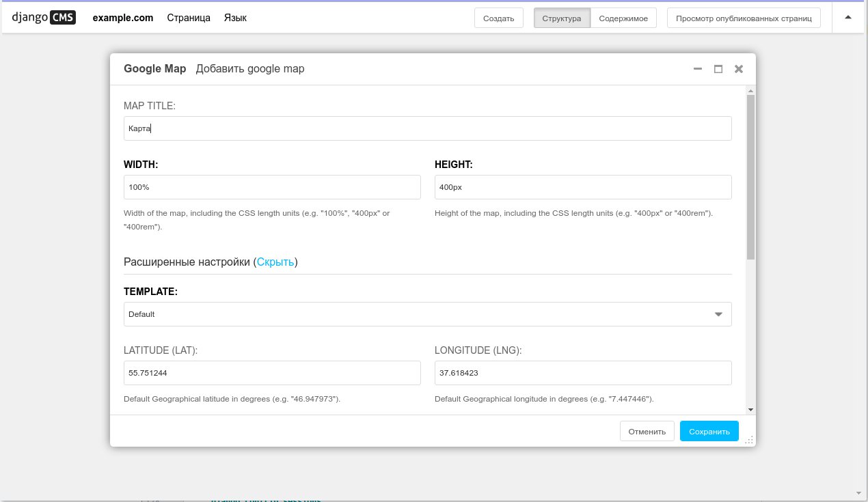
Task: Open the Template dropdown
Action: [427, 314]
